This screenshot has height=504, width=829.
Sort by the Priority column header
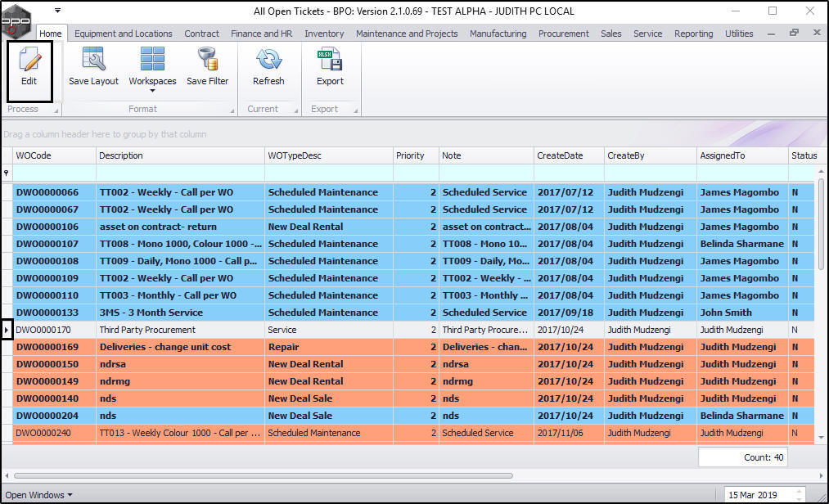(416, 155)
